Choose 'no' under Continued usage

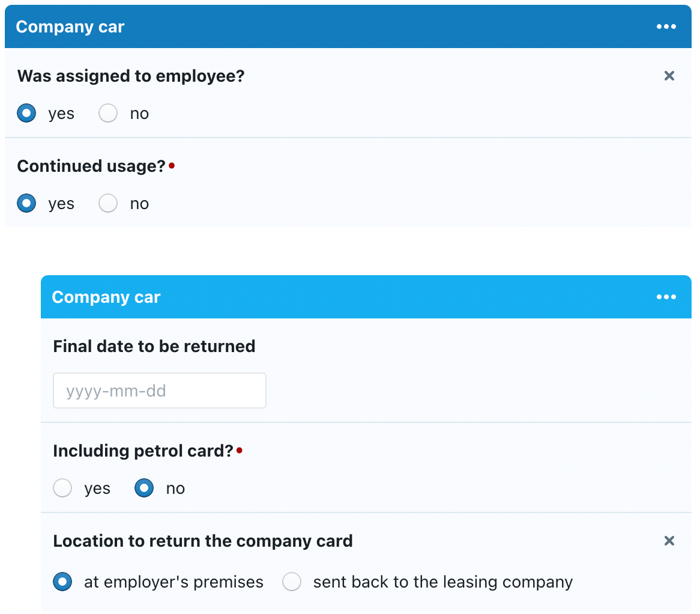pos(108,204)
